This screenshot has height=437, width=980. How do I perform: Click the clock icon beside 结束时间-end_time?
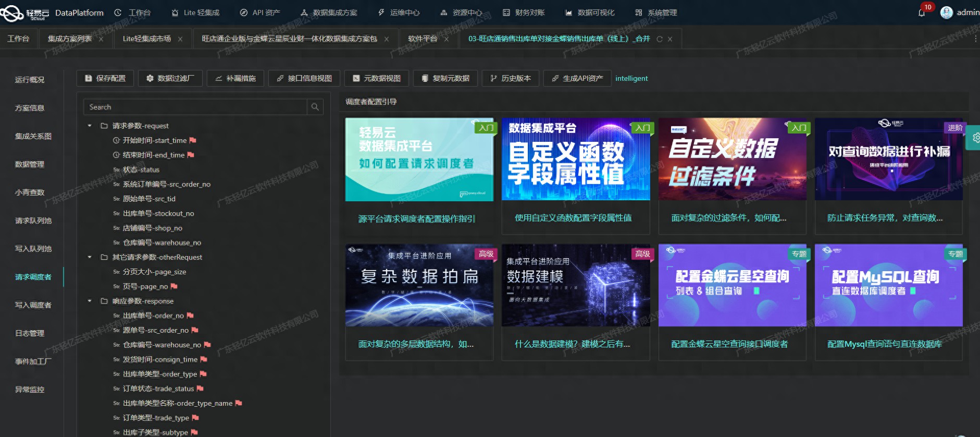click(x=116, y=155)
